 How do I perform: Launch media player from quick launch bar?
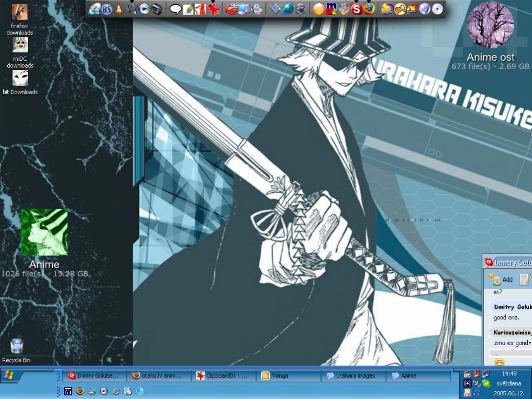click(104, 391)
